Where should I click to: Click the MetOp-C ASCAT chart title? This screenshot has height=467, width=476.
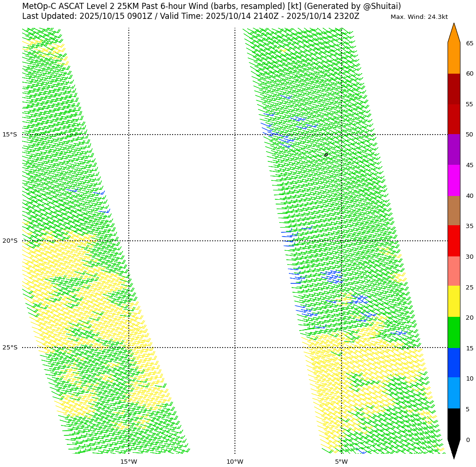pyautogui.click(x=211, y=6)
